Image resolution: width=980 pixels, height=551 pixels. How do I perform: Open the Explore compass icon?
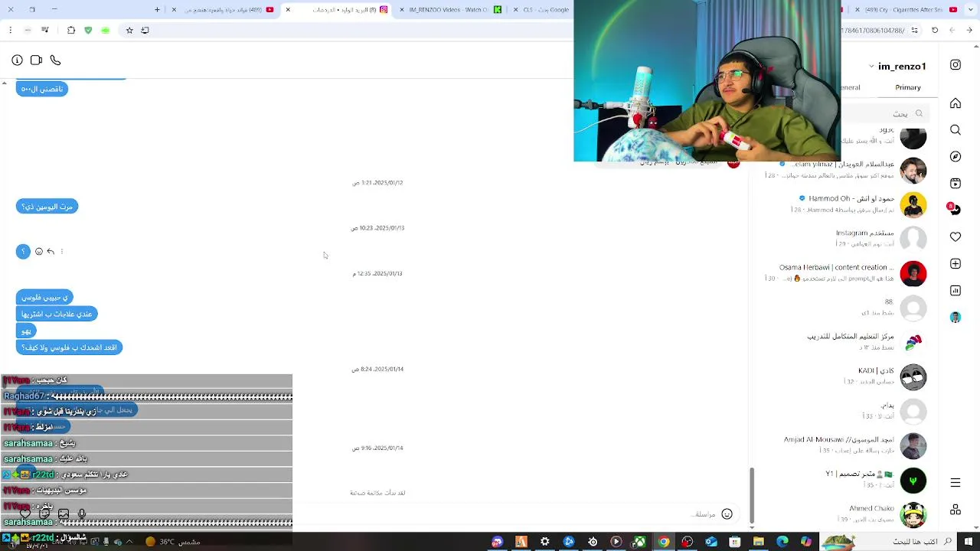click(955, 157)
